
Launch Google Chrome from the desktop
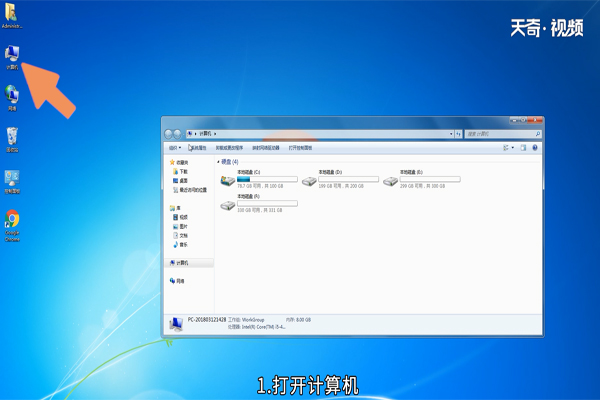click(12, 225)
